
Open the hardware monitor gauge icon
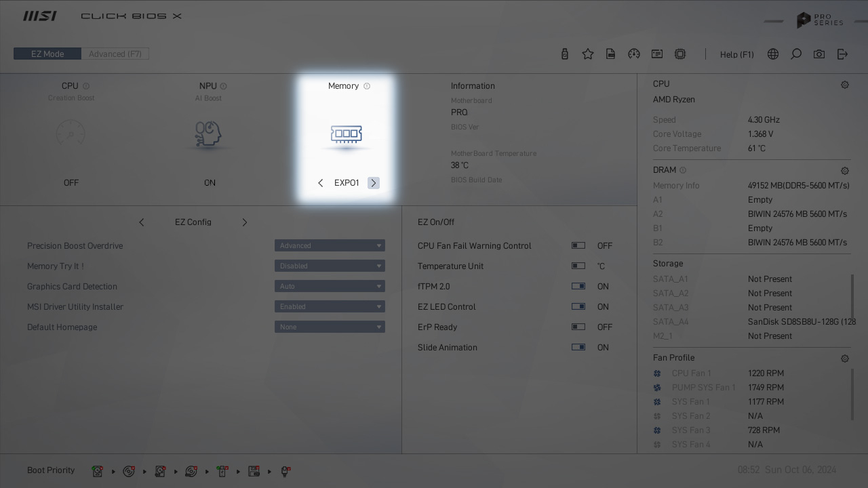point(634,54)
